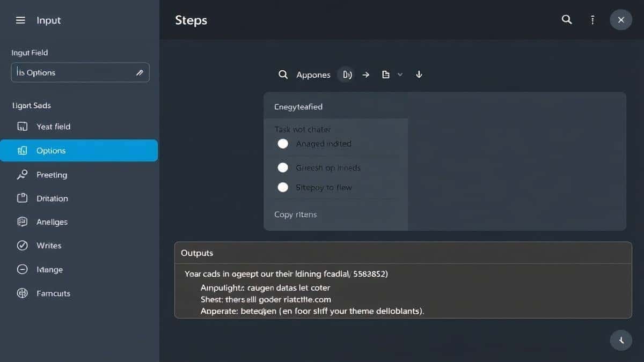This screenshot has width=644, height=362.
Task: Select the Anaged indited radio option
Action: 283,144
